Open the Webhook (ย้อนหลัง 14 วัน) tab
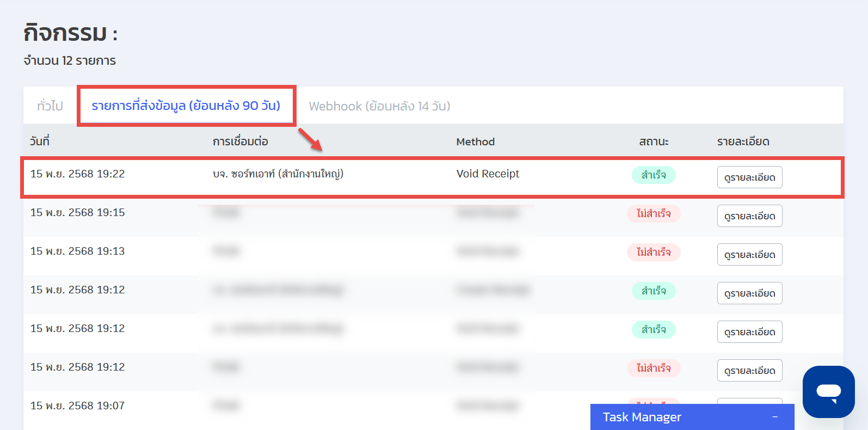The width and height of the screenshot is (868, 430). tap(379, 106)
